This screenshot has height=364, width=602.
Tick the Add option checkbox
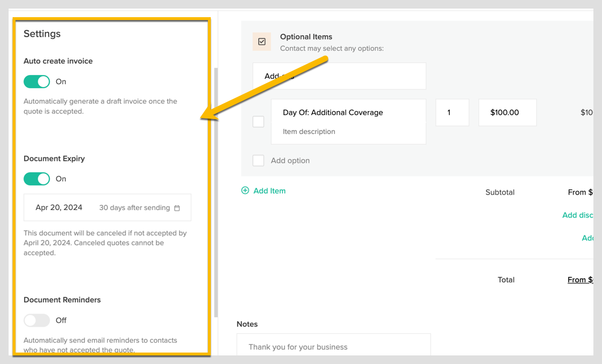point(258,161)
